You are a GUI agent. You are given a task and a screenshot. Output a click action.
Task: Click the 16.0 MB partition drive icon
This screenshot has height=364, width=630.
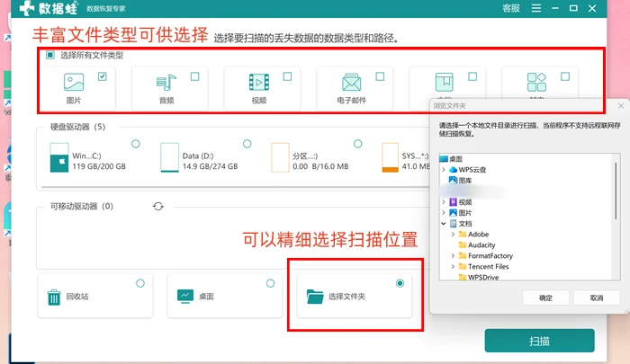click(280, 157)
